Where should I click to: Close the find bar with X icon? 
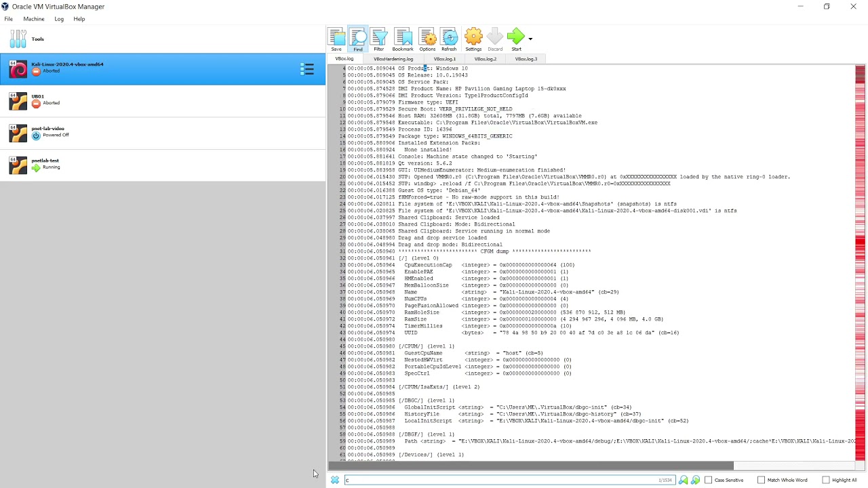(x=335, y=480)
